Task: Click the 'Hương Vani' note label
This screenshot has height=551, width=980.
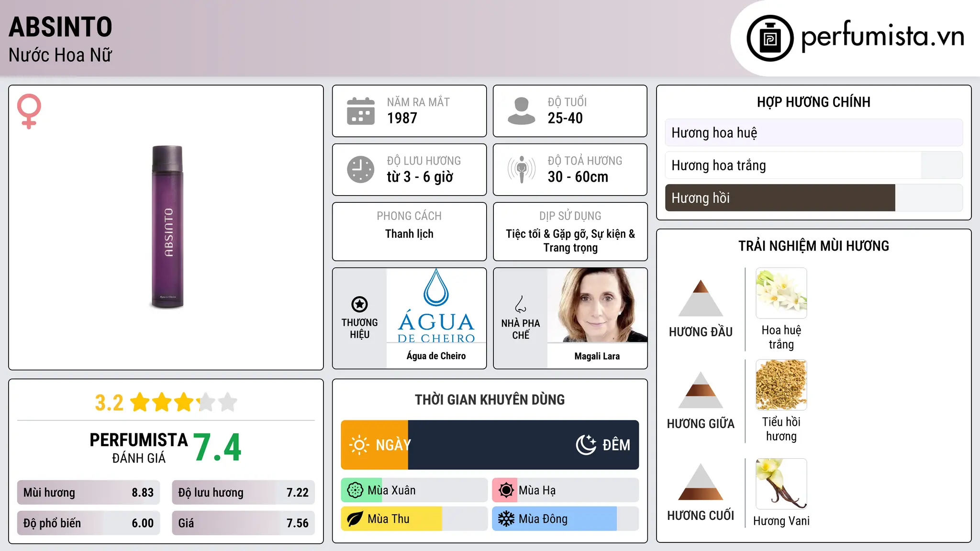Action: 781,521
